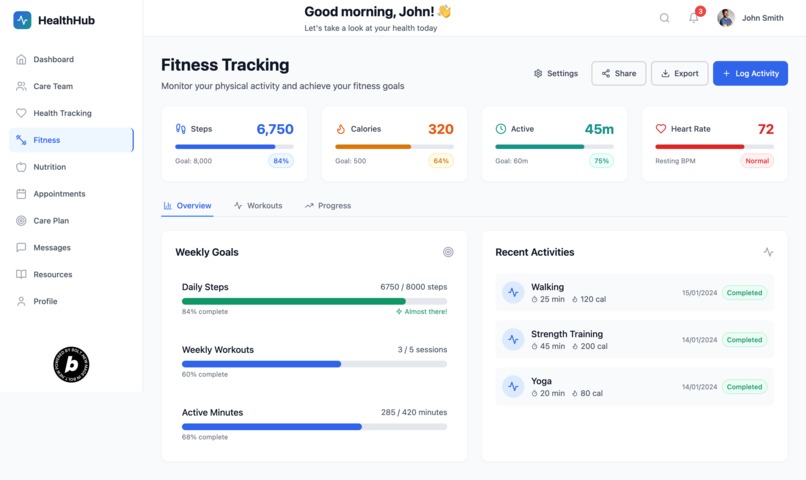Click the 6,750 steps value
Screen dimensions: 806x480
275,129
